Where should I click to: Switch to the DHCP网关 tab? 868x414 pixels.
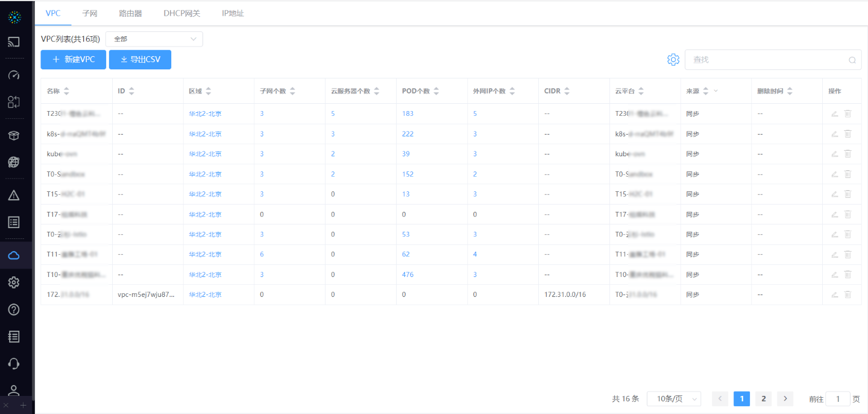[181, 13]
